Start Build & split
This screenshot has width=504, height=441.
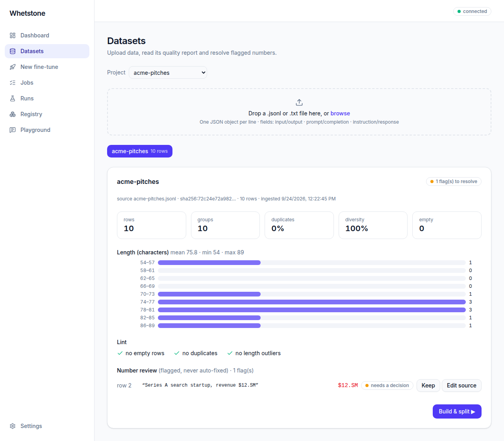[x=457, y=411]
